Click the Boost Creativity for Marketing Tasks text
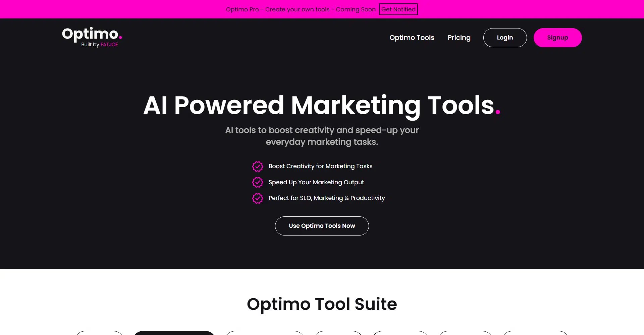 click(320, 166)
